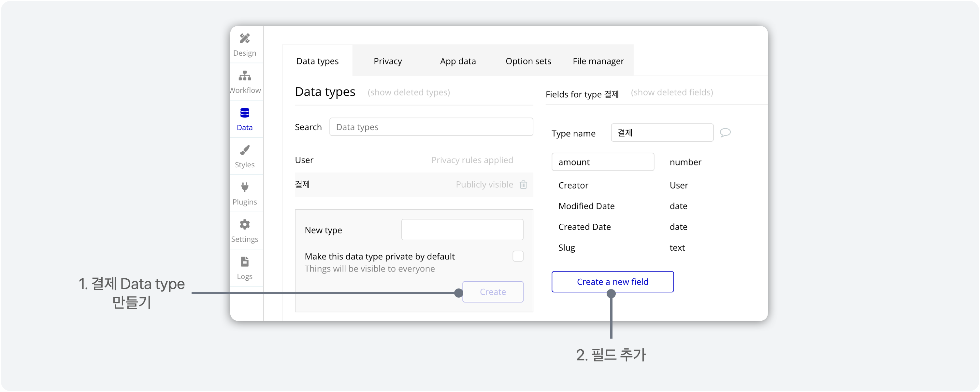The width and height of the screenshot is (980, 392).
Task: Open the Settings gear icon
Action: [245, 224]
